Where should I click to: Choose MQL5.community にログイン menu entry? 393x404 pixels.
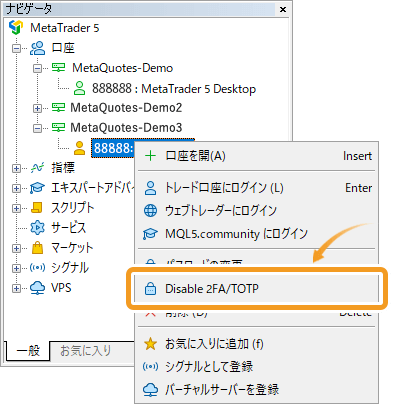click(x=257, y=234)
